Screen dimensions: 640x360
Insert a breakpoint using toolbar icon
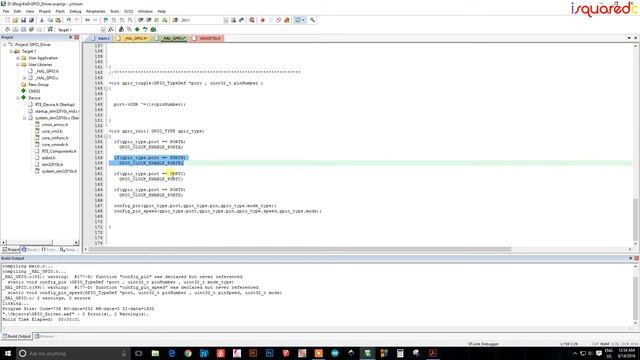pyautogui.click(x=262, y=20)
